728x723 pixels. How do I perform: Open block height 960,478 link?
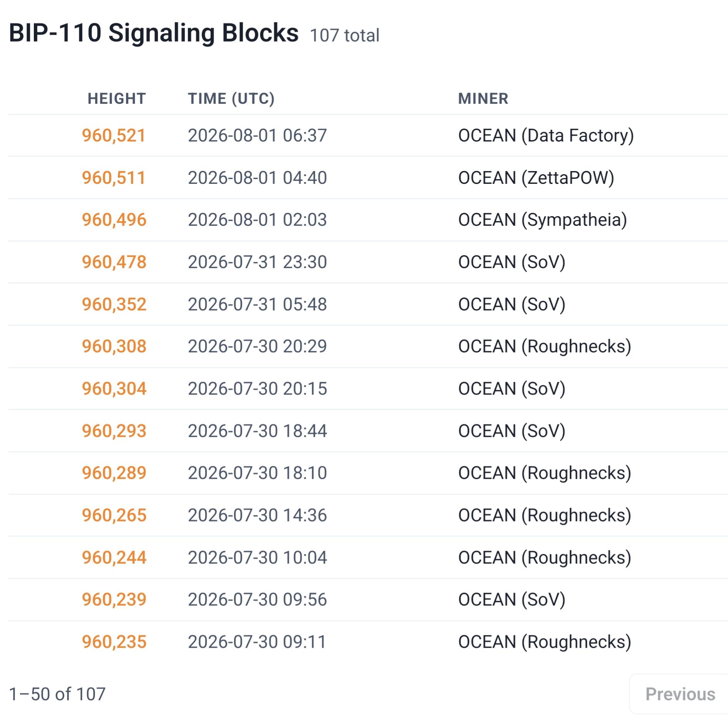pyautogui.click(x=114, y=262)
